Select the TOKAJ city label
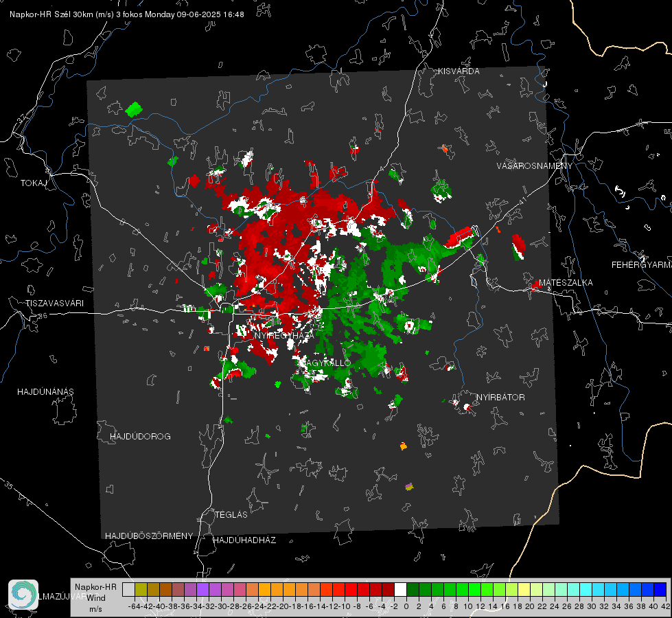This screenshot has width=672, height=618. pyautogui.click(x=34, y=183)
